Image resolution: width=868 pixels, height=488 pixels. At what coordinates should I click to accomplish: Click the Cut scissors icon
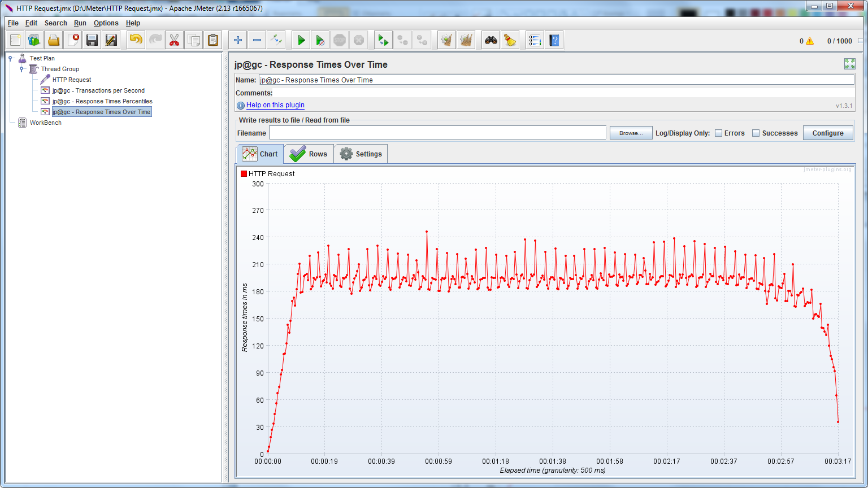(174, 40)
